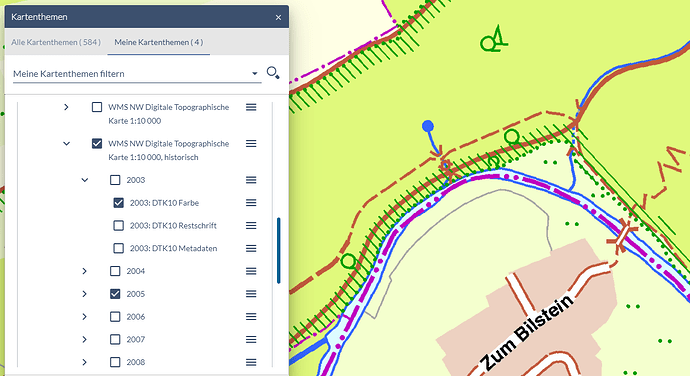This screenshot has height=376, width=690.
Task: Switch to Alle Kartenthemen (584) tab
Action: [x=56, y=42]
